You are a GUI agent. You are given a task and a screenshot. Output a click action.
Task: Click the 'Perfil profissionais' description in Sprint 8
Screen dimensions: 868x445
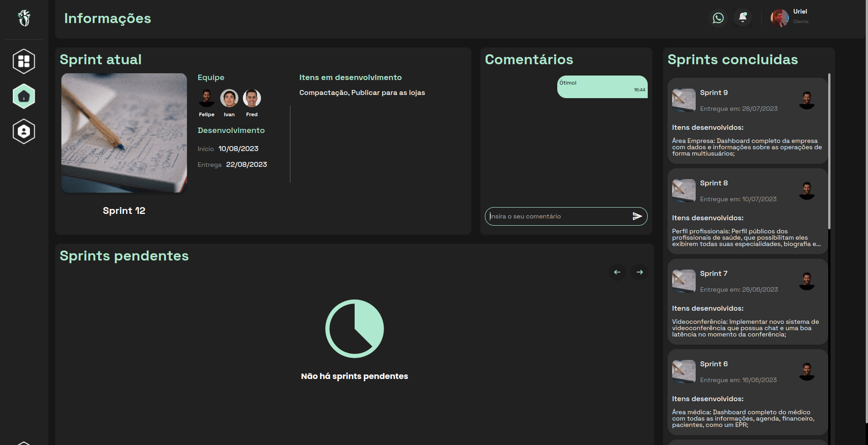point(746,238)
